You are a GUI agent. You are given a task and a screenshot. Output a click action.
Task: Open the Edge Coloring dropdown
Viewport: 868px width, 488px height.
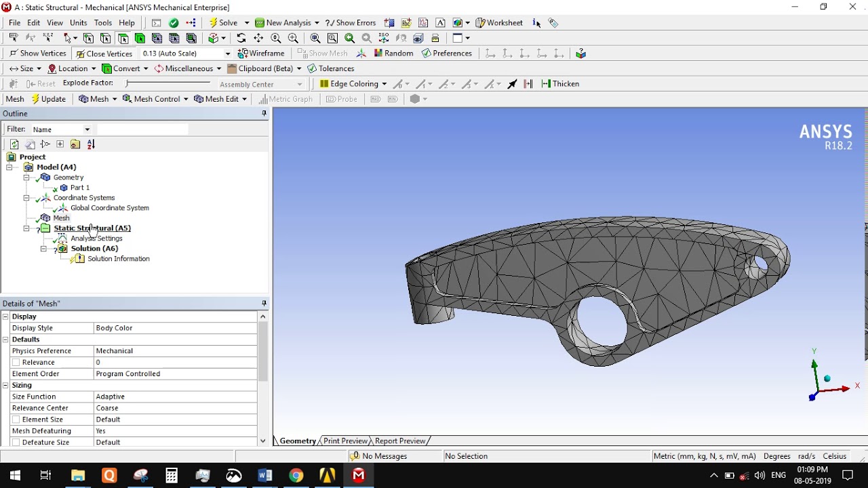tap(384, 83)
